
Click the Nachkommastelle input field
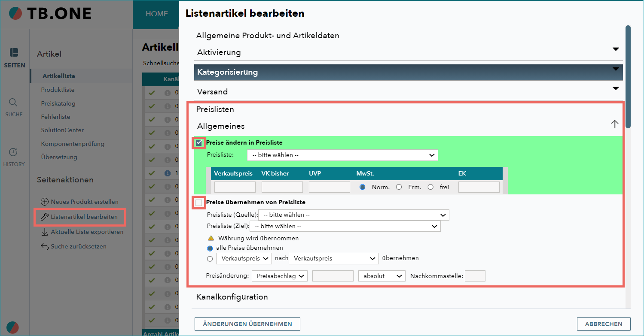point(475,276)
